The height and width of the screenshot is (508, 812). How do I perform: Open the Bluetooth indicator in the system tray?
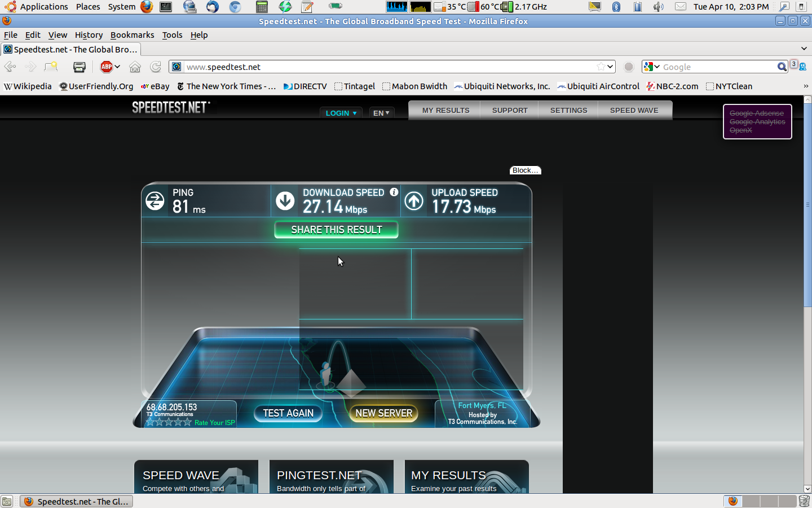coord(616,7)
